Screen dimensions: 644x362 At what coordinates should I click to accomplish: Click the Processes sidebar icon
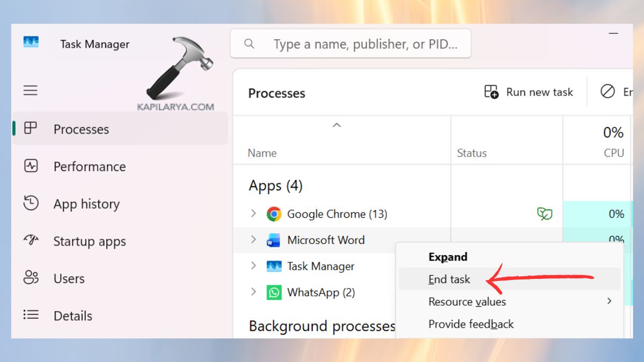[31, 129]
